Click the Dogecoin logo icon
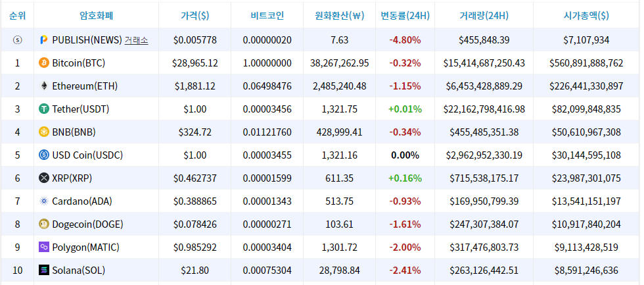The height and width of the screenshot is (285, 644). point(43,224)
